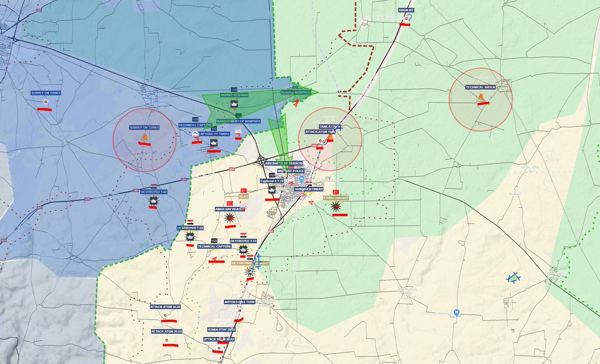Click the MILITARY POLICE label
The image size is (600, 364).
[290, 171]
